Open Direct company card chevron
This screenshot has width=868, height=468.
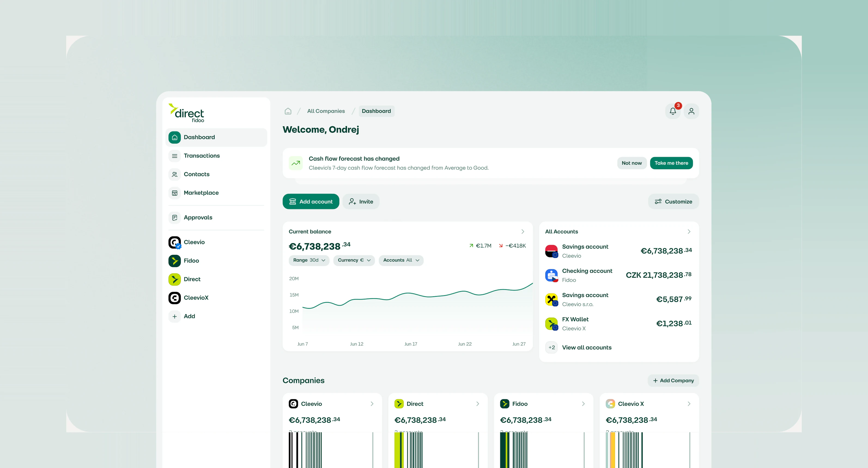click(x=478, y=404)
